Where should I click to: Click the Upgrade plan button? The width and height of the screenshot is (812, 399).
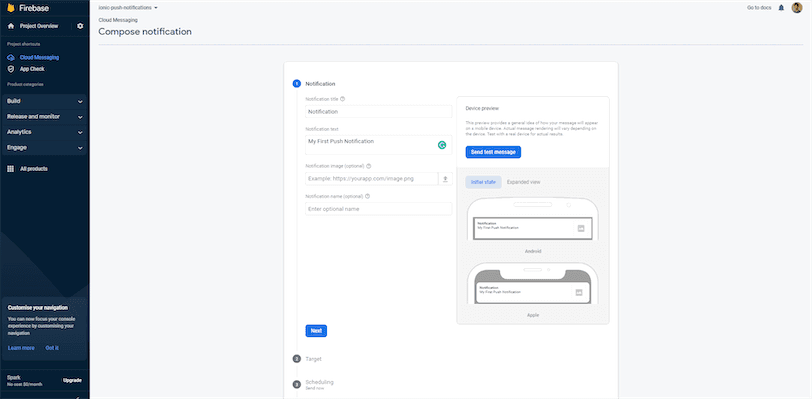point(72,380)
